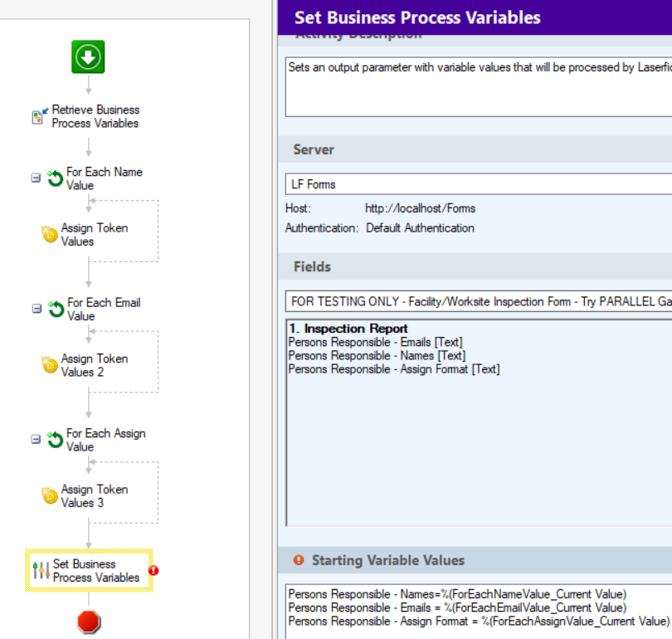Select Persons Responsible - Assign Format [Text] field
The image size is (672, 639).
pos(394,369)
